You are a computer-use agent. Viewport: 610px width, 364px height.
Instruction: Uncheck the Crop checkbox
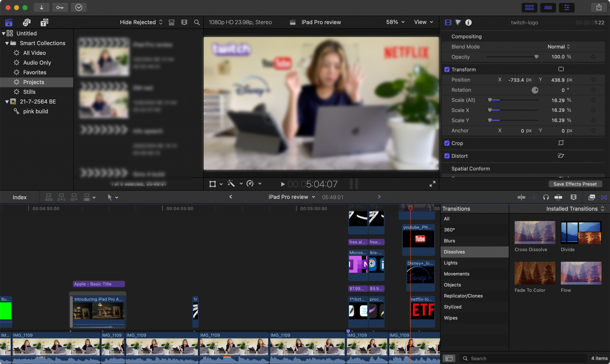447,143
